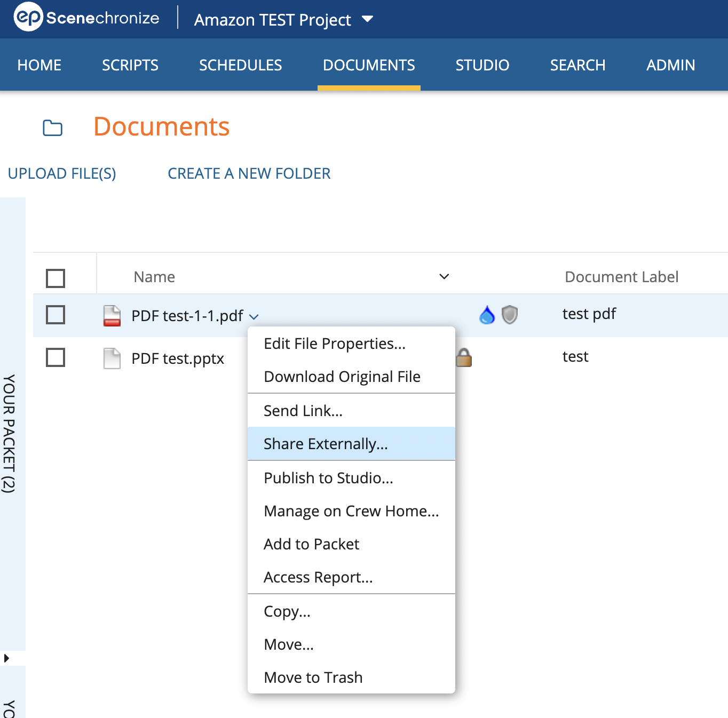Select Share Externally... menu entry
The width and height of the screenshot is (728, 718).
[x=351, y=444]
